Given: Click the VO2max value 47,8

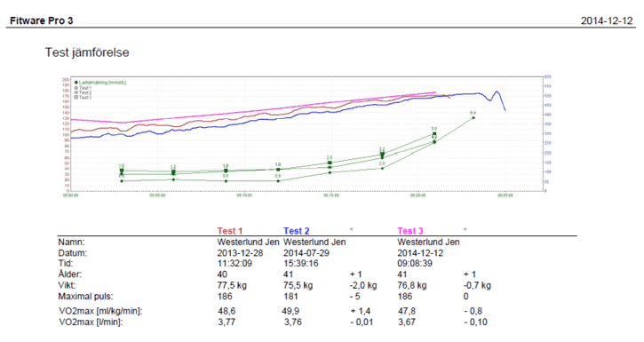Looking at the screenshot, I should [407, 311].
